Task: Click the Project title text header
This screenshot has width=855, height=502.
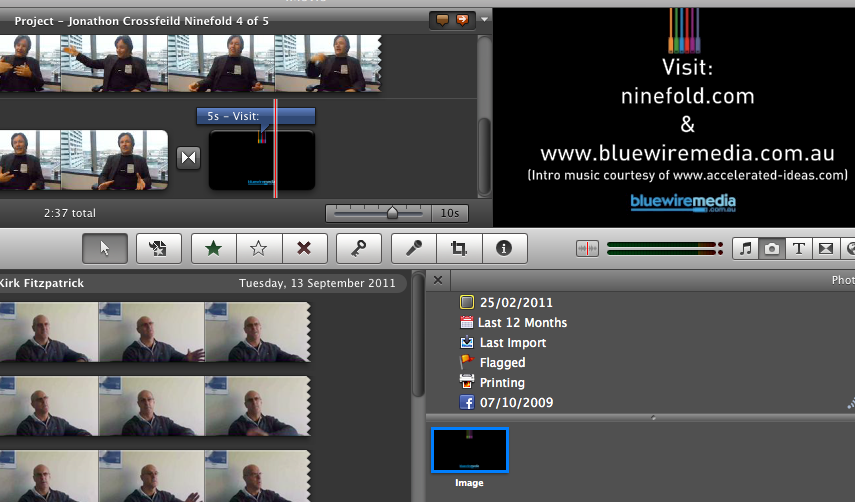Action: [141, 21]
